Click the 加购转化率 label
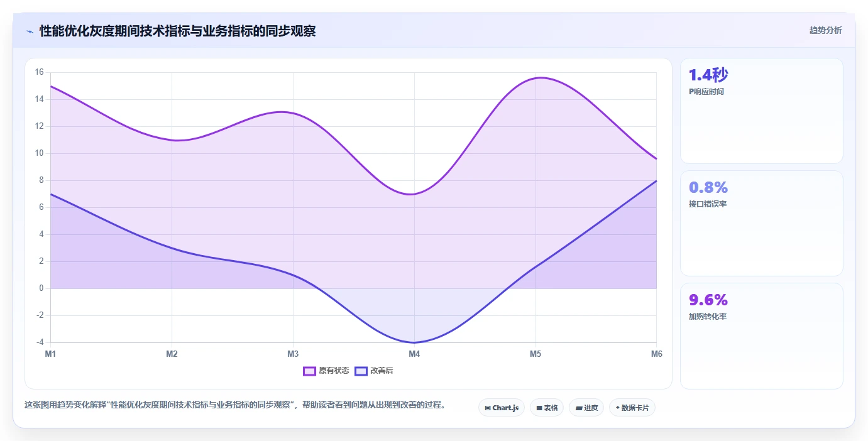This screenshot has width=868, height=441. pyautogui.click(x=708, y=317)
